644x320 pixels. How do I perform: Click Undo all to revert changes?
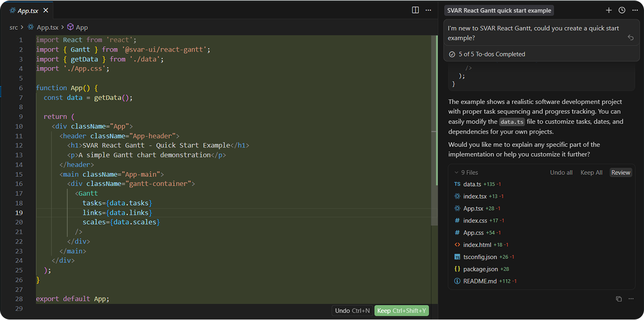point(561,172)
